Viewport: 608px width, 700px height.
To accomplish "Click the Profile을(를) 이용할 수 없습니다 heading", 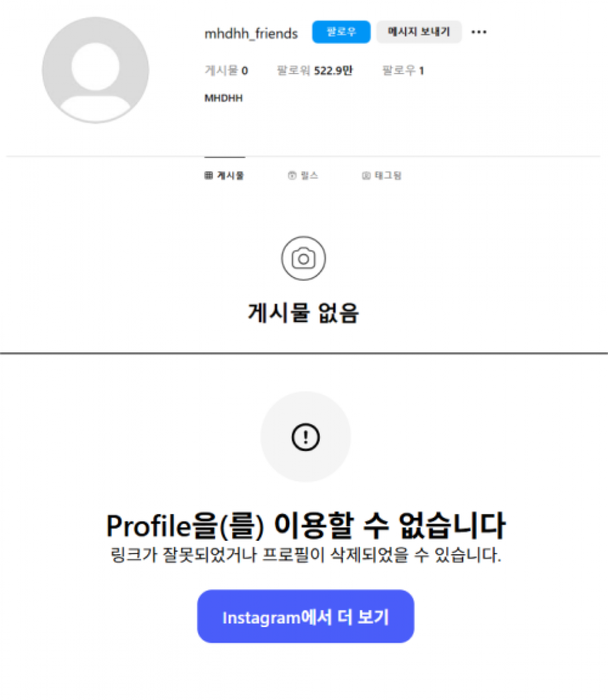I will tap(305, 525).
